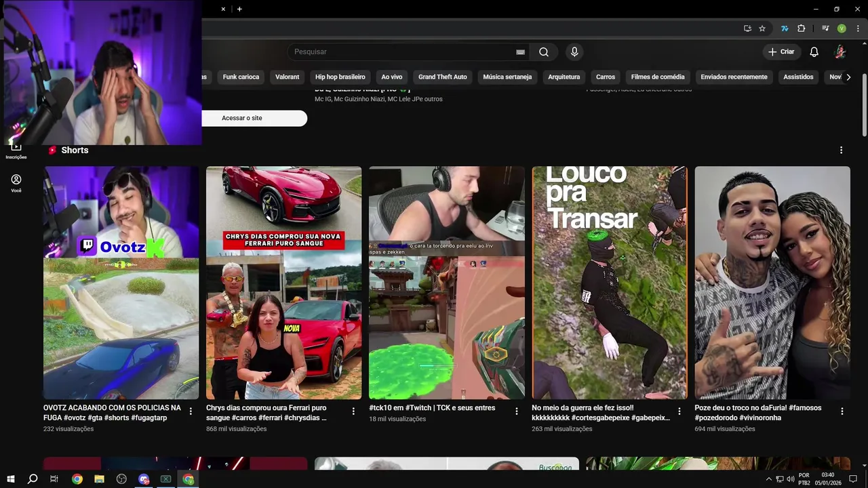Open the Valorant TCK short thumbnail
The width and height of the screenshot is (868, 488).
click(x=447, y=283)
